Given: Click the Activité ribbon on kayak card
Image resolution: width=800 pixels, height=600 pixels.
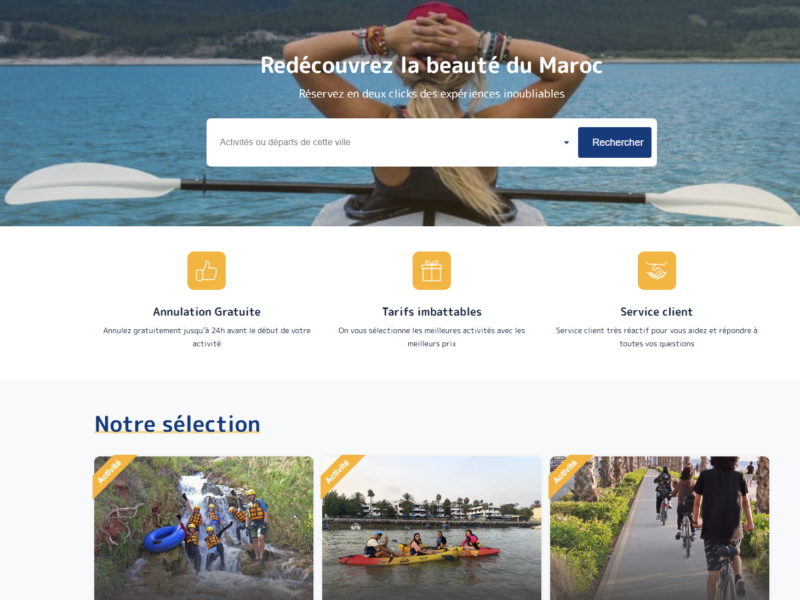Looking at the screenshot, I should point(338,472).
